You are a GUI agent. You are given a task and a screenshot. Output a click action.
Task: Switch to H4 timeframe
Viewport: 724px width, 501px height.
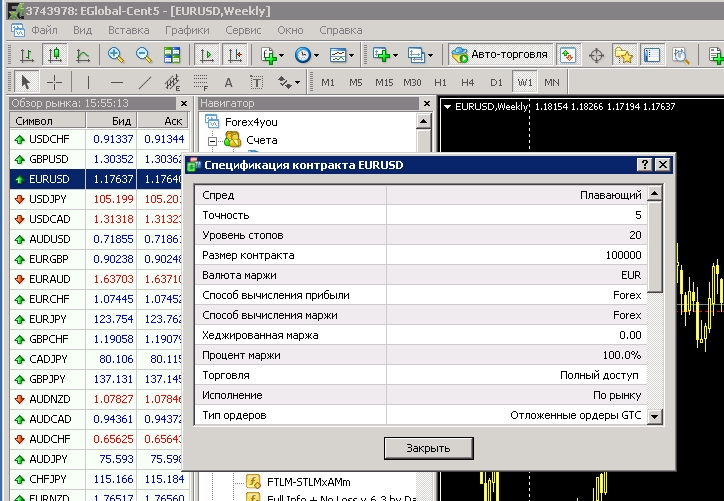[468, 83]
